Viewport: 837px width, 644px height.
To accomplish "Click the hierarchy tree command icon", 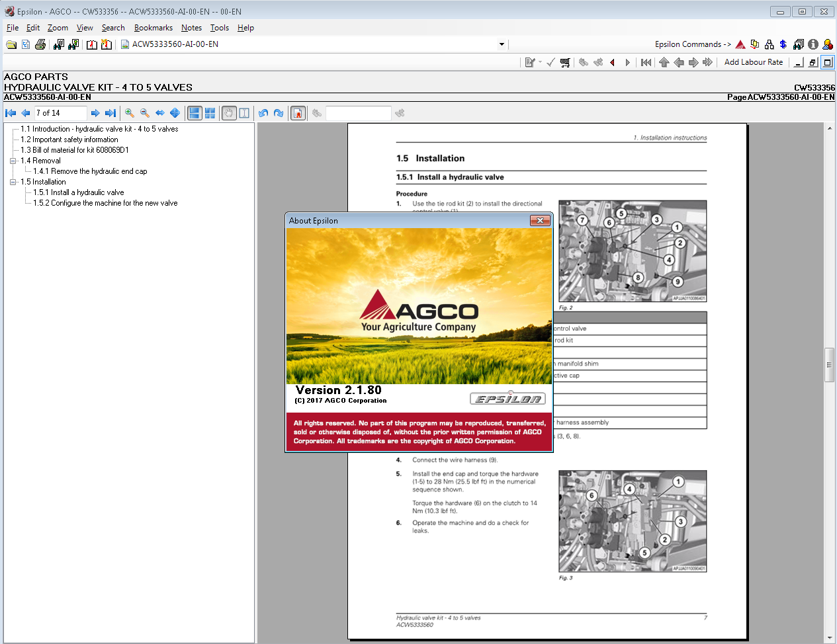I will coord(769,44).
